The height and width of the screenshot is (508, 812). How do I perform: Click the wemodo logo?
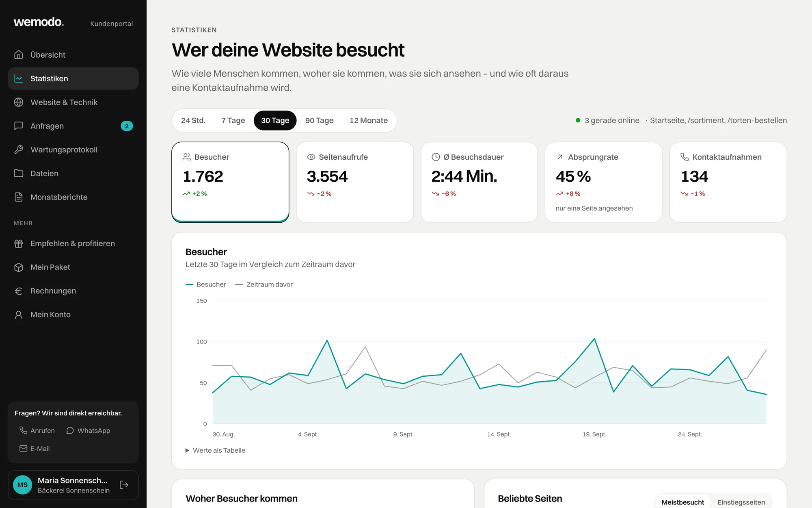(x=39, y=22)
